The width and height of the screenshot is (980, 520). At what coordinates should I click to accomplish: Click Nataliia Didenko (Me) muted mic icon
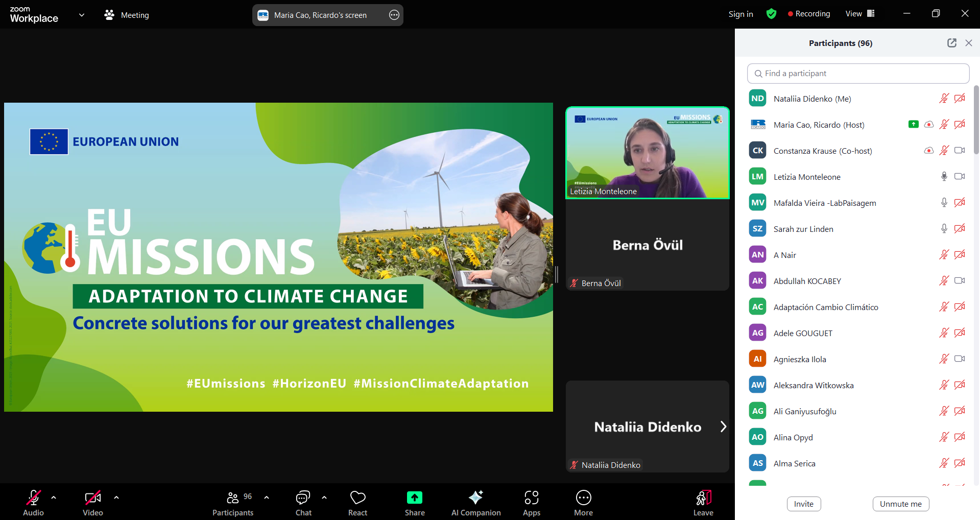tap(944, 99)
